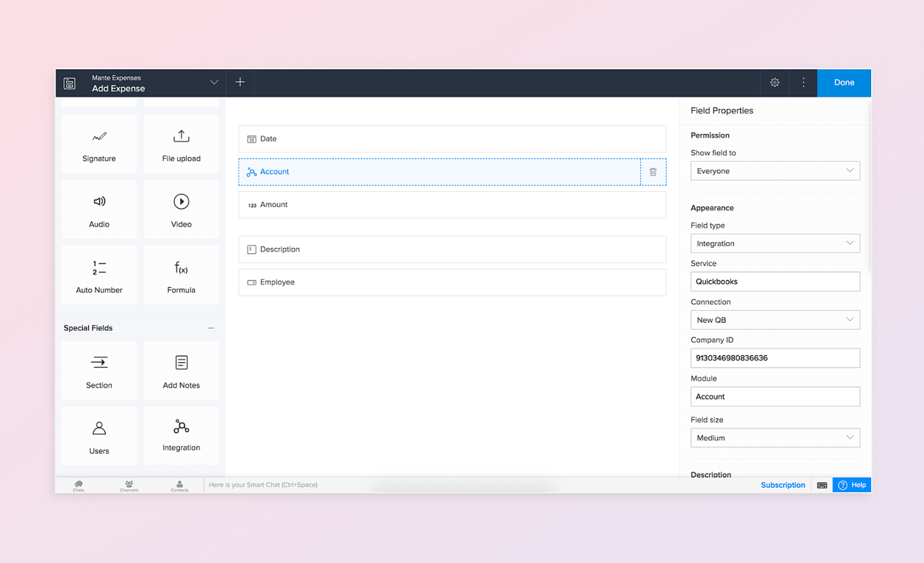Screen dimensions: 924x563
Task: Select the Account field in the form
Action: pos(440,172)
